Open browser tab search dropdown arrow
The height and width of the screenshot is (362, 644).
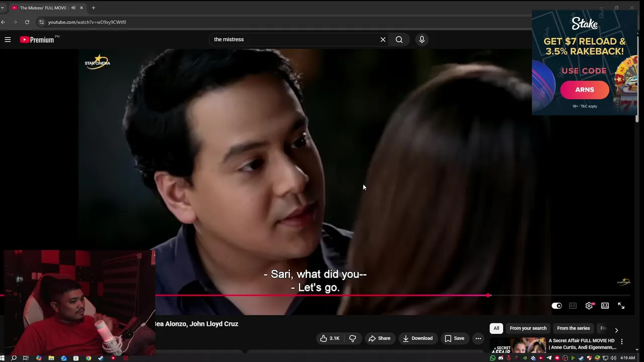pyautogui.click(x=3, y=8)
